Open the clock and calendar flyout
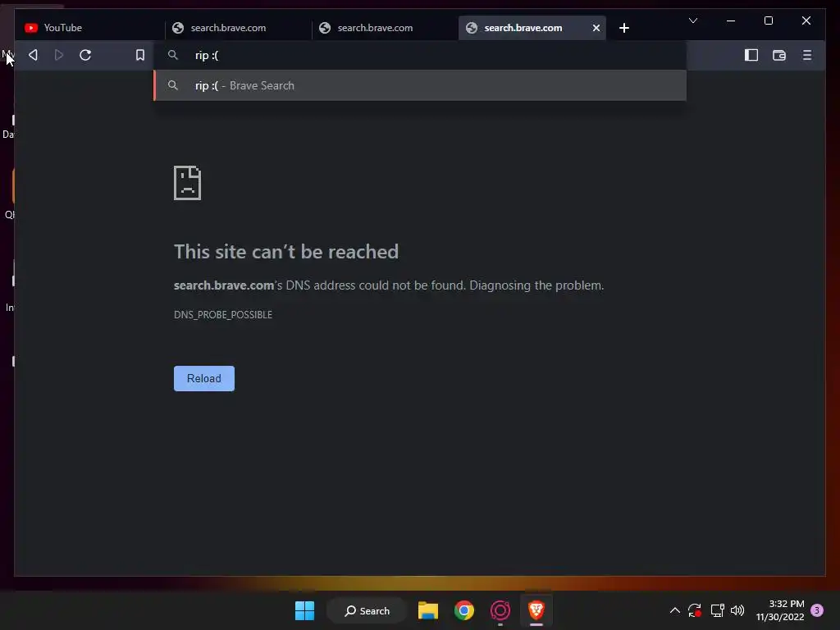The image size is (840, 630). click(x=780, y=610)
